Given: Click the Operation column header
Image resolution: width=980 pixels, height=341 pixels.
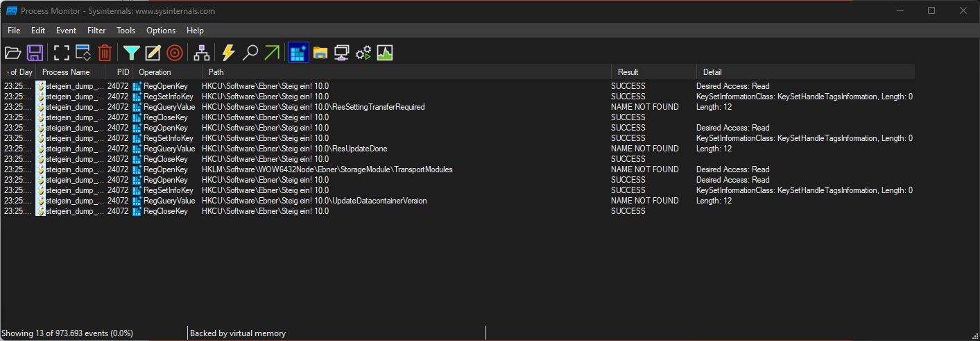Looking at the screenshot, I should [x=155, y=72].
